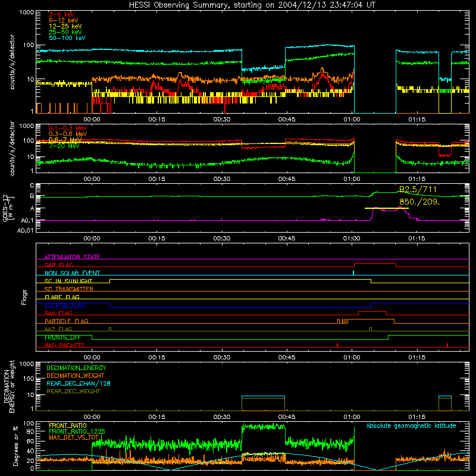
Task: Select the 3-6 keV legend label
Action: coord(61,14)
